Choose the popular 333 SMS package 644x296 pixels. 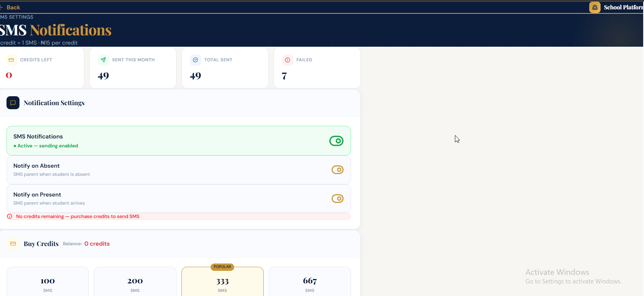click(x=222, y=282)
